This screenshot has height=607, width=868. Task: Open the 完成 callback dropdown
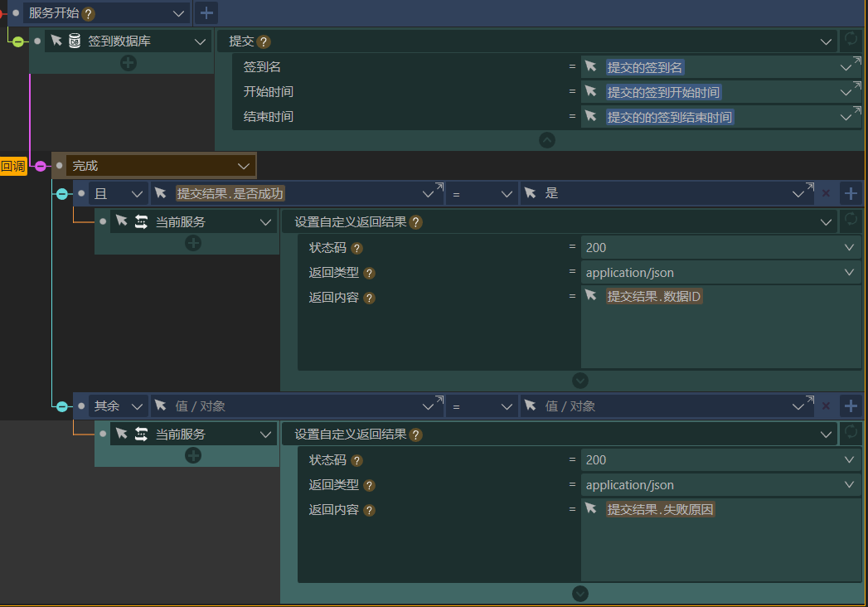(244, 166)
